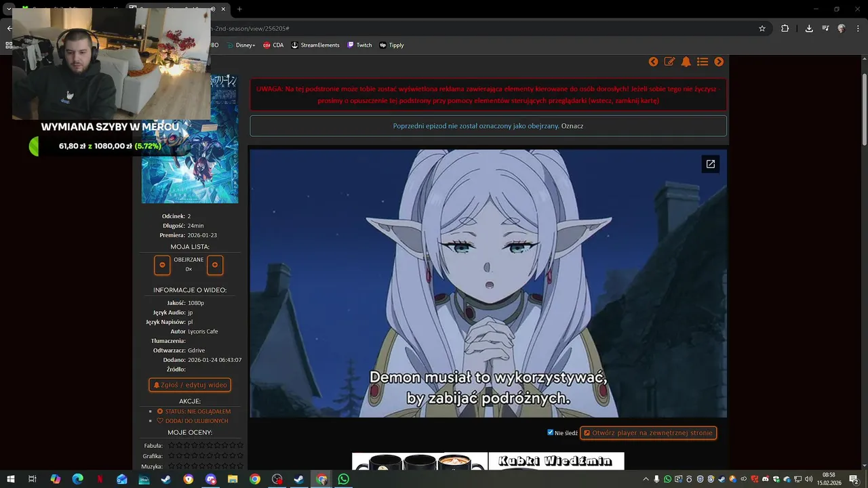Open Chrome extensions puzzle icon
The height and width of the screenshot is (488, 868).
coord(785,28)
